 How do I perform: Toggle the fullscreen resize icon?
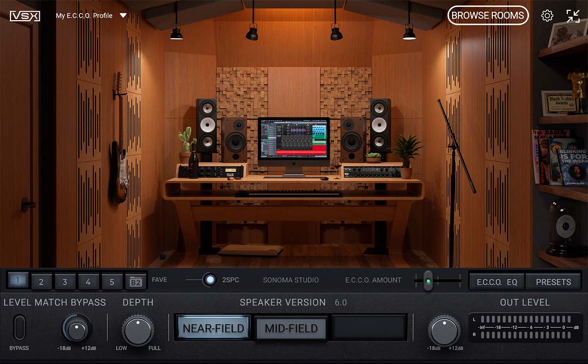[x=573, y=15]
